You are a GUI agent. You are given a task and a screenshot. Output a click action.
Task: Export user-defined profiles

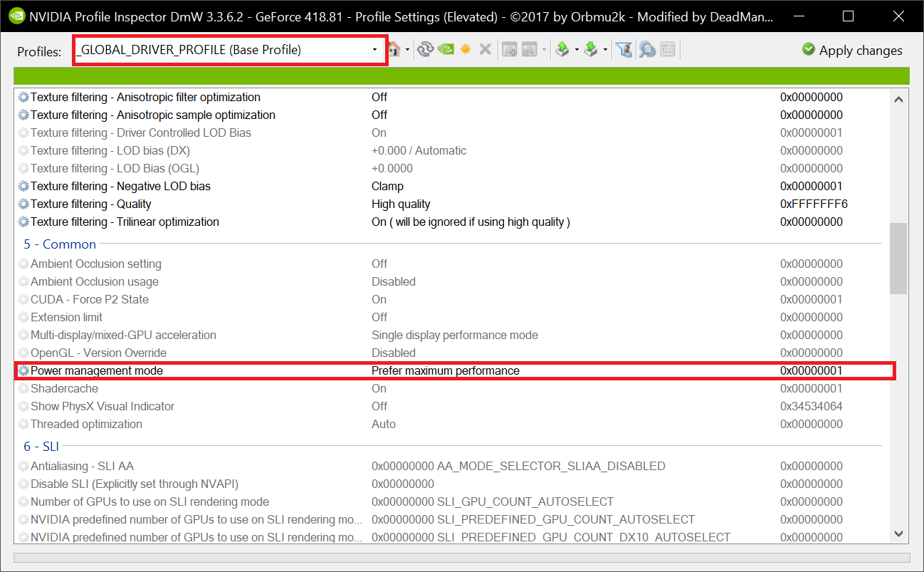tap(563, 49)
